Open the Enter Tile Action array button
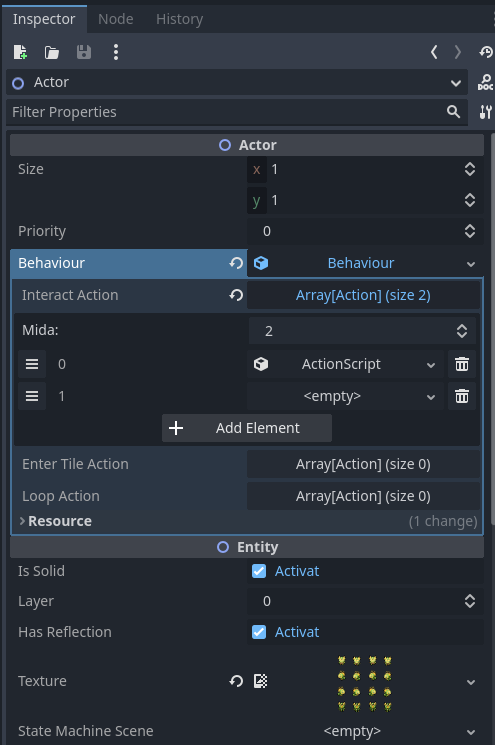495x745 pixels. tap(363, 464)
